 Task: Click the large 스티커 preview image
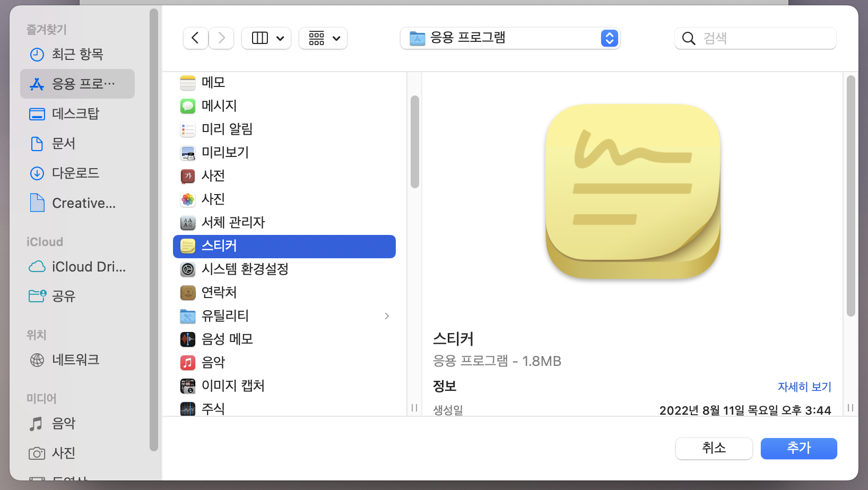click(x=633, y=191)
